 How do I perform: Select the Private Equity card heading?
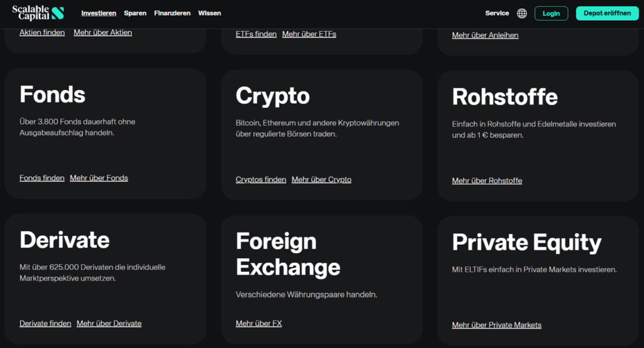tap(526, 242)
